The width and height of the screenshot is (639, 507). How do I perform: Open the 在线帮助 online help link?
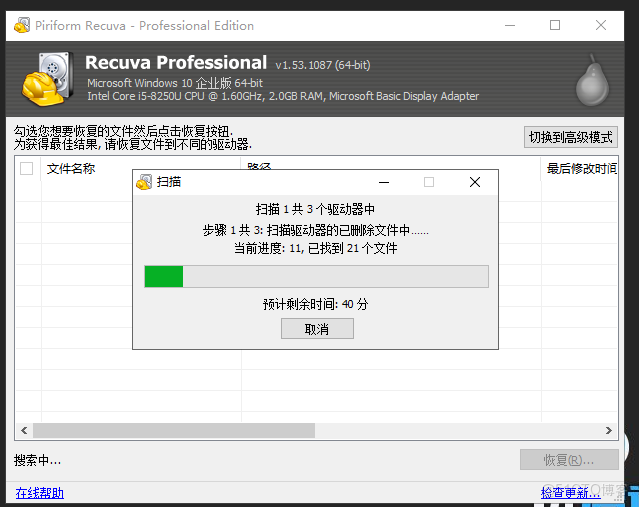click(x=40, y=493)
